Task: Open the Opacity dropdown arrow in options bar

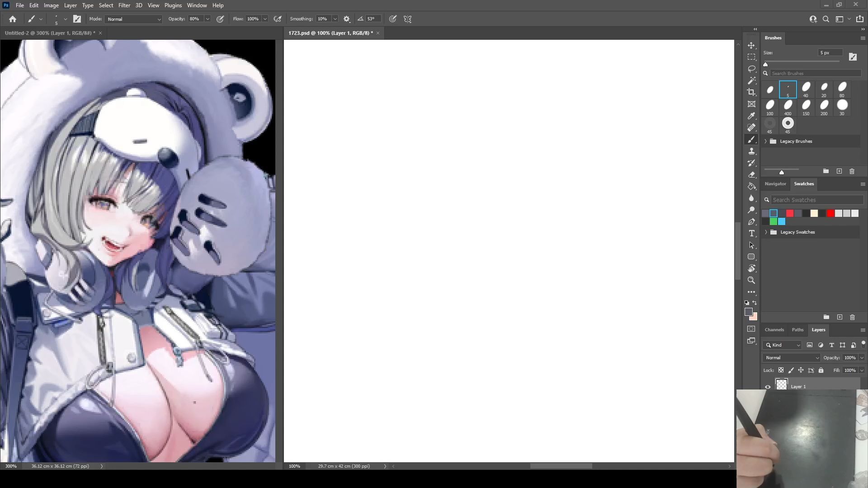Action: [208, 19]
